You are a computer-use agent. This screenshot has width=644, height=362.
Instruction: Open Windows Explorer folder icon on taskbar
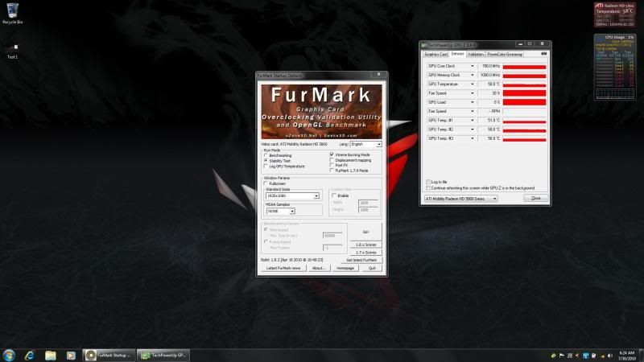(x=50, y=355)
